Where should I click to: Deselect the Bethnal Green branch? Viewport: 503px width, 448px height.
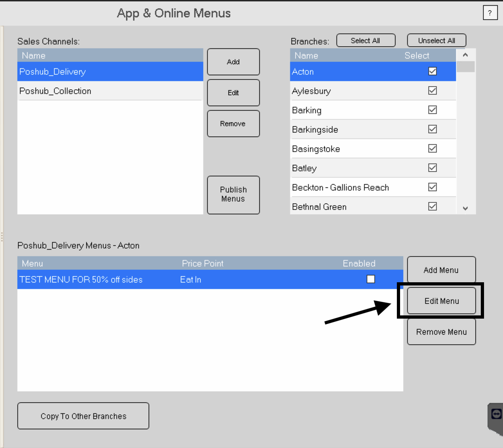click(x=432, y=206)
